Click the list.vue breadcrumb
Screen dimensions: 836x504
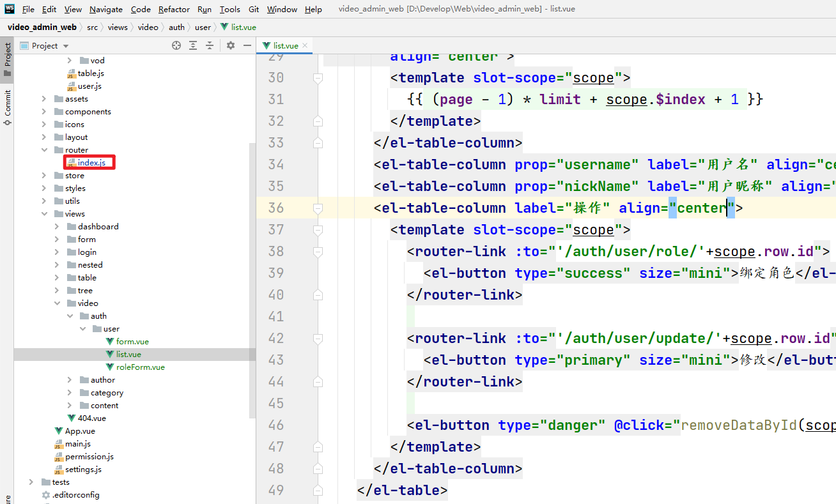238,27
